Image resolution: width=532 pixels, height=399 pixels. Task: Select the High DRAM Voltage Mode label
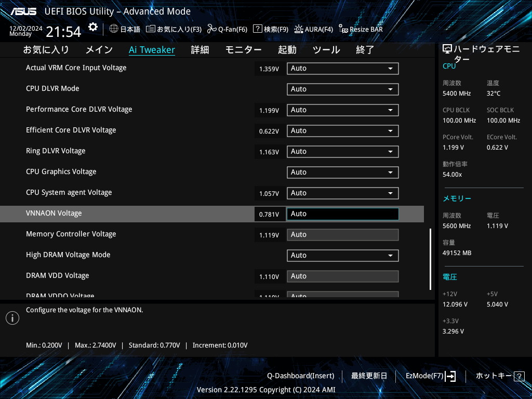click(68, 255)
